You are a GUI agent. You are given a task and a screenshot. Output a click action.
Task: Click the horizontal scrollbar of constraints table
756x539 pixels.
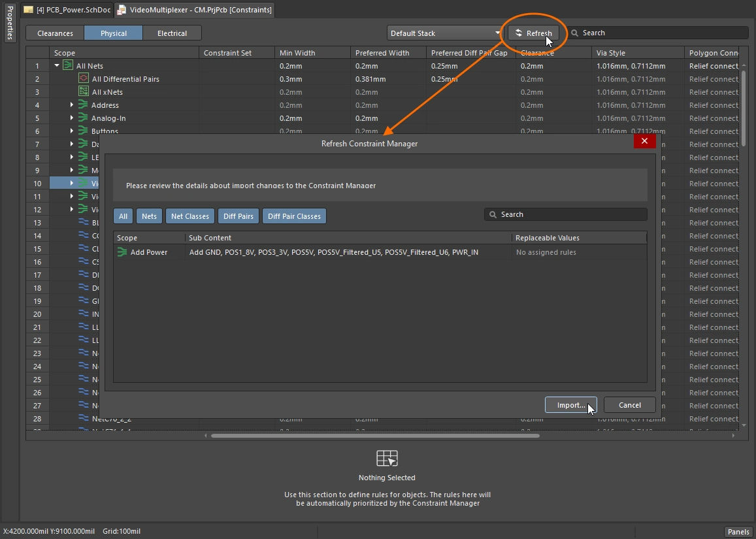click(375, 436)
